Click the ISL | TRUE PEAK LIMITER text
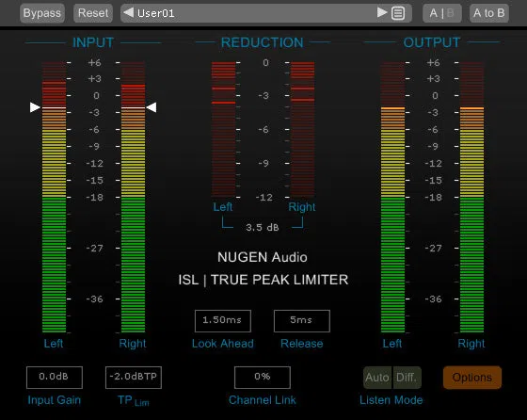This screenshot has height=420, width=527. point(263,280)
